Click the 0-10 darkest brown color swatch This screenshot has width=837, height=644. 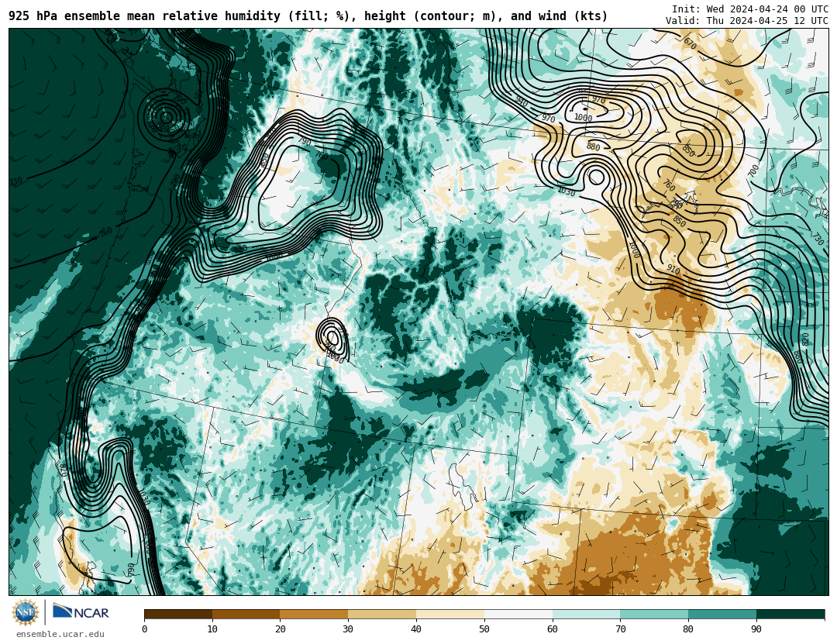coord(178,614)
